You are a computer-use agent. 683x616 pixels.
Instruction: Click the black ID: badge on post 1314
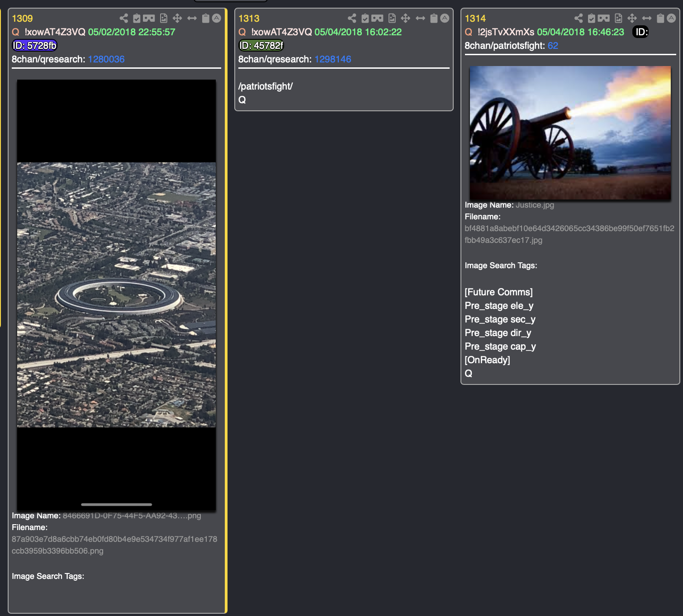tap(640, 32)
